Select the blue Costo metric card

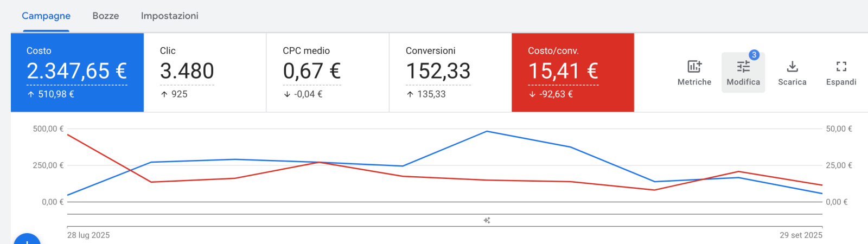(78, 73)
